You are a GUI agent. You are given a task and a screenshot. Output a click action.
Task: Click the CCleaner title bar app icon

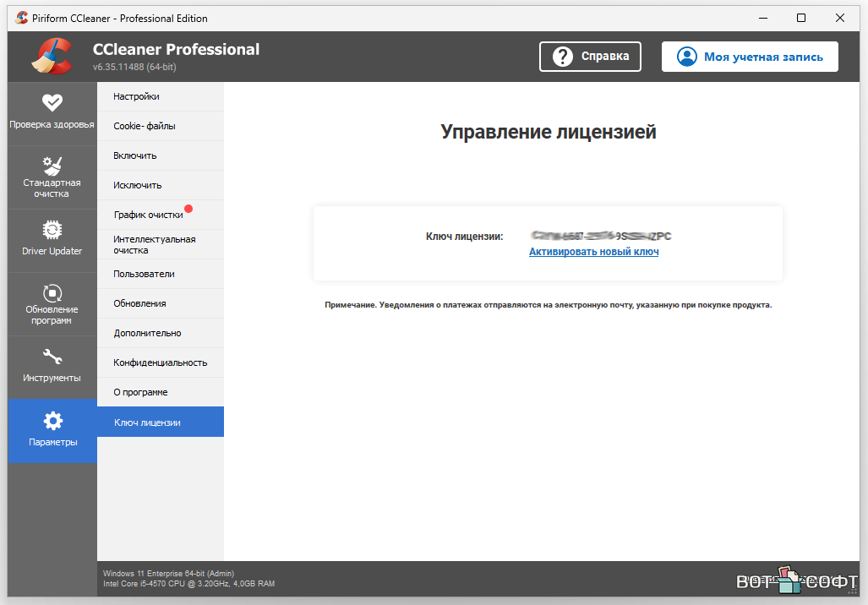22,18
